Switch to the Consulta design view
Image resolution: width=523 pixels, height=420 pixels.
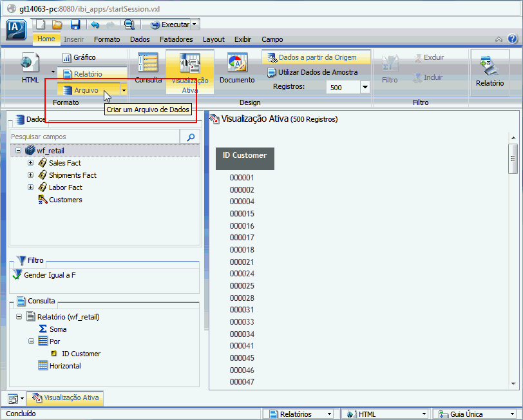coord(148,68)
